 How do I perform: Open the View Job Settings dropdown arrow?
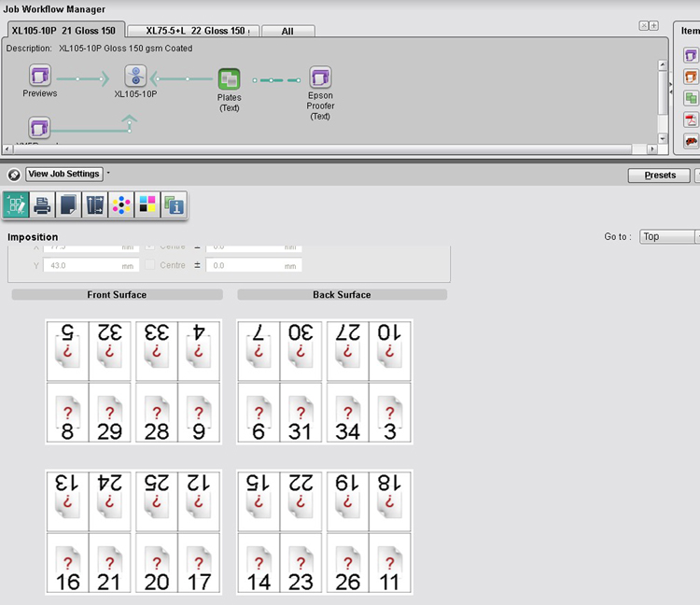click(108, 173)
